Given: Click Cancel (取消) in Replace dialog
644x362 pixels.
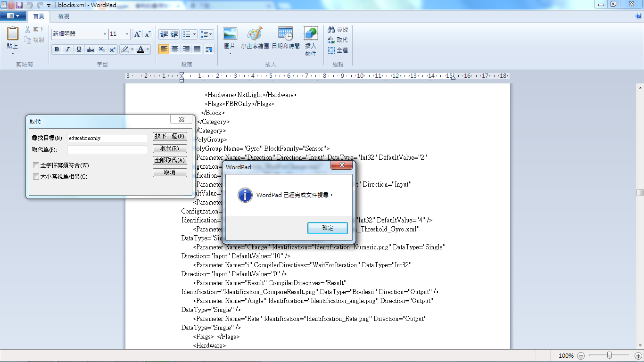Looking at the screenshot, I should point(170,173).
